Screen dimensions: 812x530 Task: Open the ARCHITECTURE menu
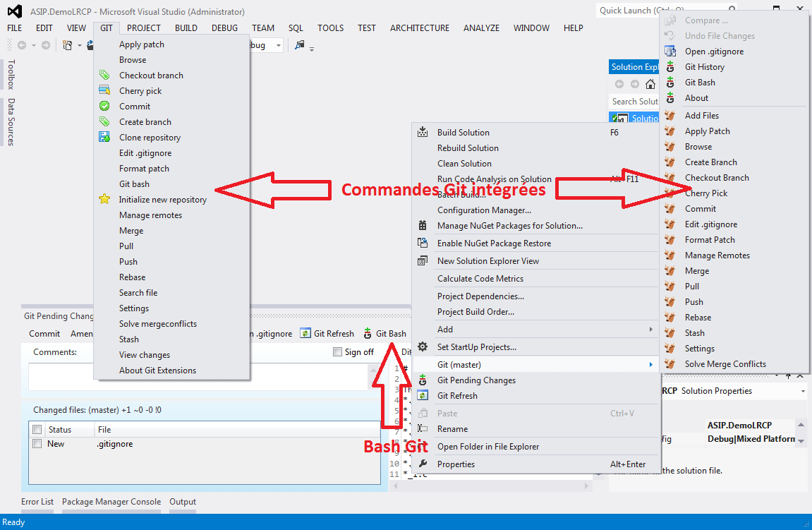[419, 28]
